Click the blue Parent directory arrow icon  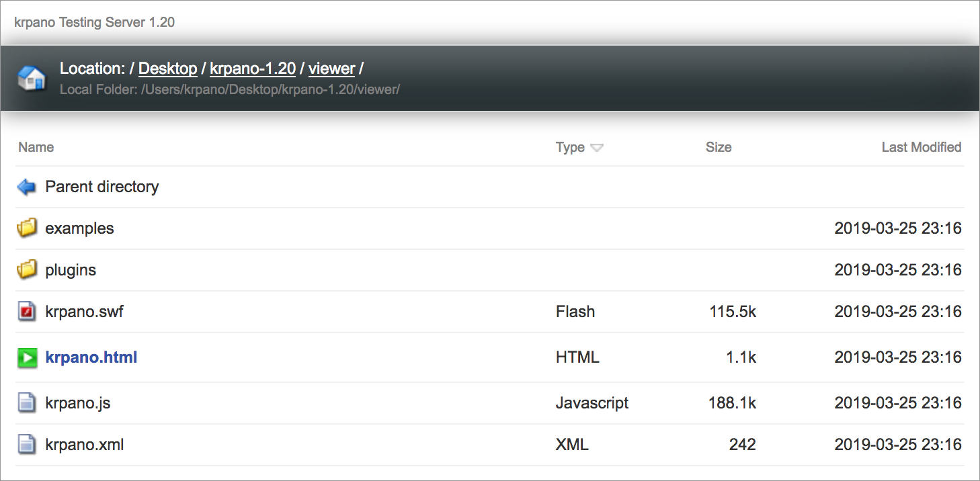tap(27, 187)
